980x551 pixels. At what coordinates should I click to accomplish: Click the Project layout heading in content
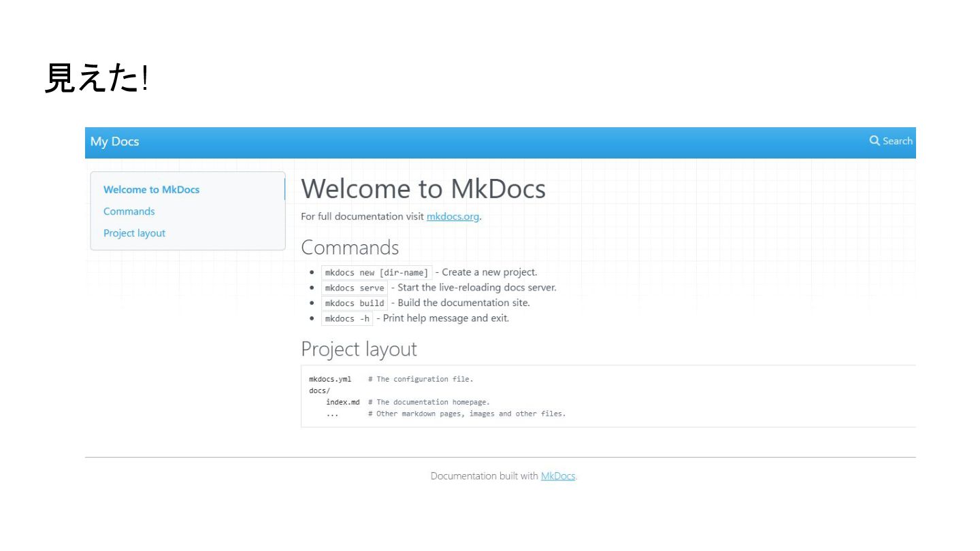[359, 349]
